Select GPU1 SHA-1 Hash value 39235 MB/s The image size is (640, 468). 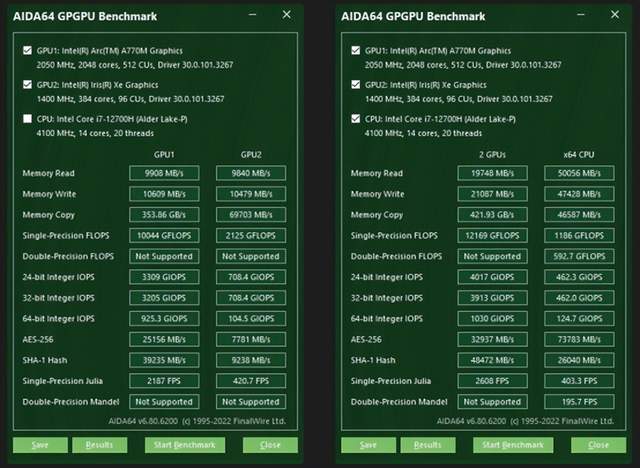click(164, 360)
